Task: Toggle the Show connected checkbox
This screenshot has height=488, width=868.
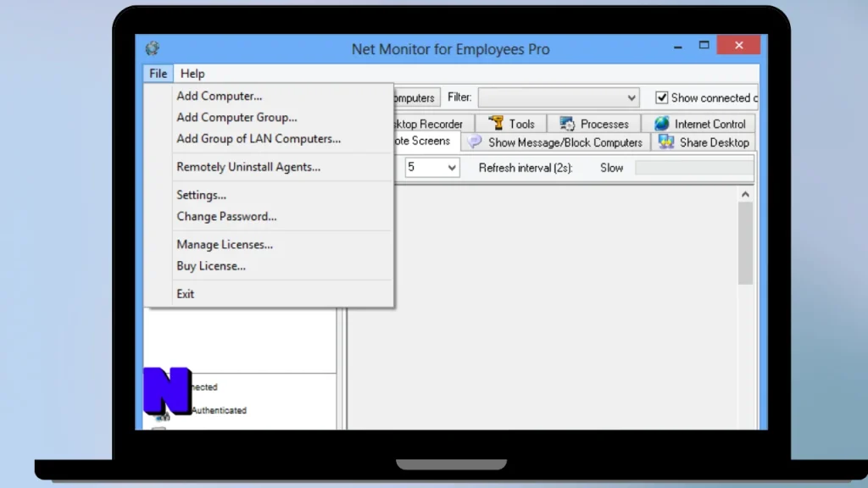Action: pos(661,98)
